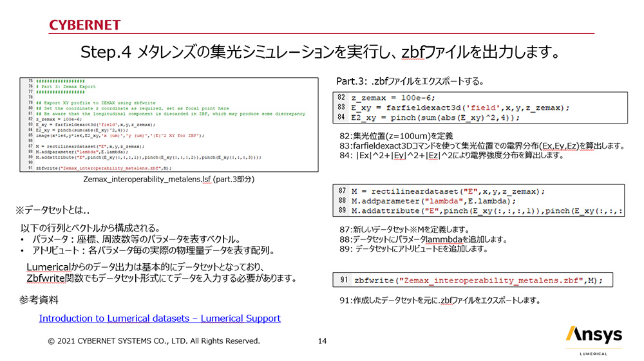Screen dimensions: 644x361
Task: Click code line 89 'M.addattribute'
Action: pos(486,211)
